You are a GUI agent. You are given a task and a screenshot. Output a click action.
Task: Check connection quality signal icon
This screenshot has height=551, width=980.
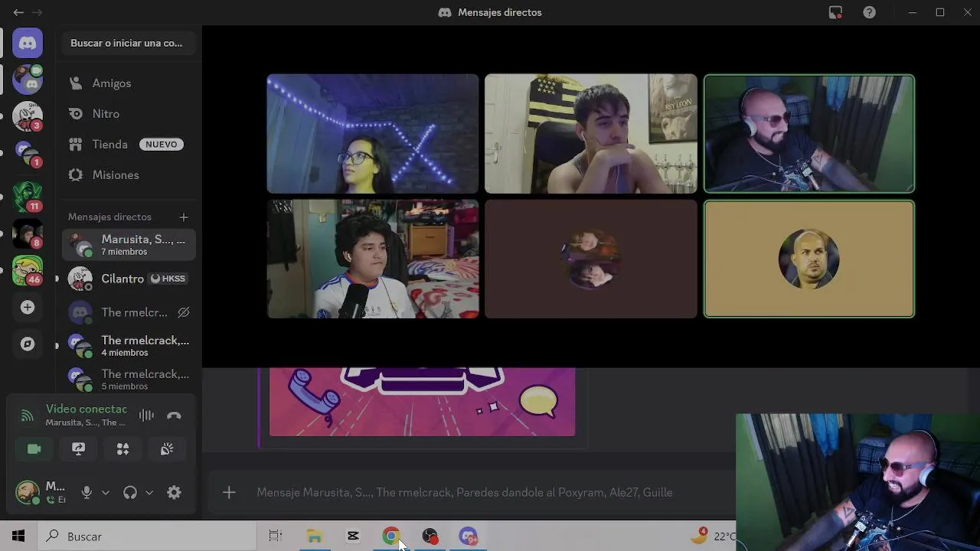click(x=27, y=416)
